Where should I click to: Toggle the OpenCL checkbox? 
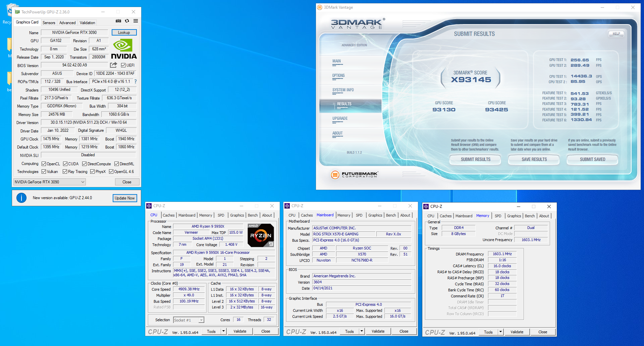pyautogui.click(x=44, y=164)
